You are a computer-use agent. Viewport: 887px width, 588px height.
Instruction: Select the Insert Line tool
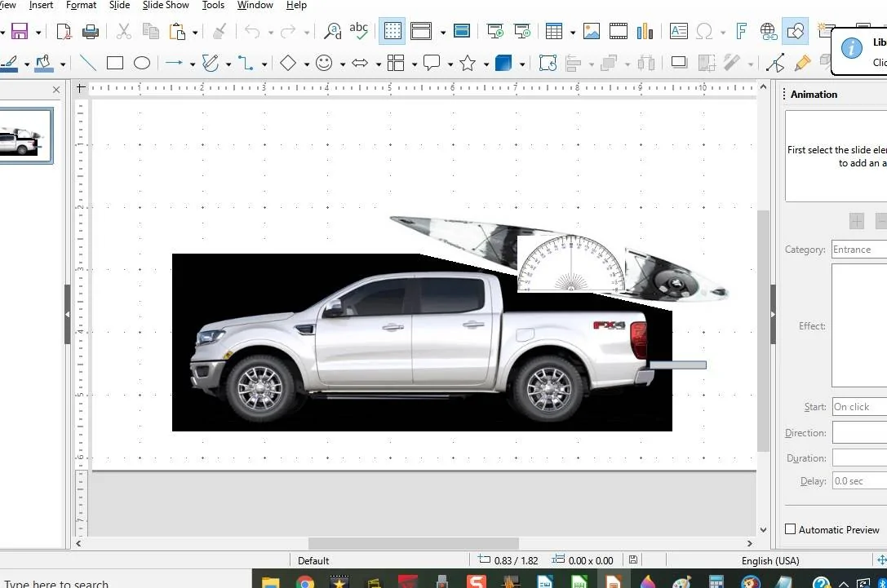(87, 63)
